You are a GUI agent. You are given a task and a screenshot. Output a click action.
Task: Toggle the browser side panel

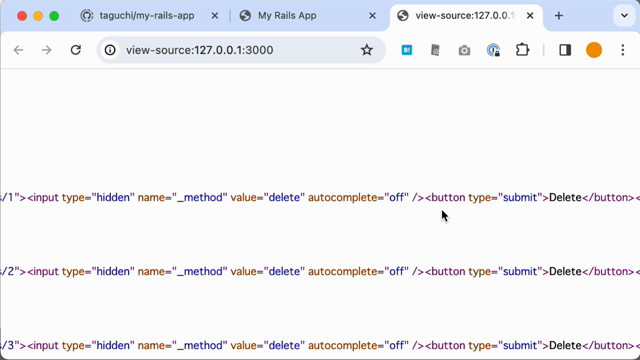[565, 50]
